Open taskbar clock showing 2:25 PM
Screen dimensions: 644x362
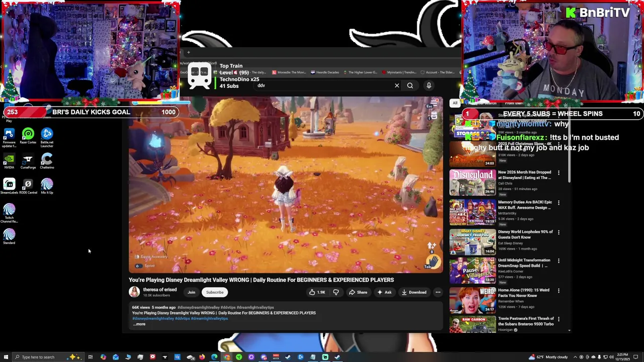click(x=623, y=357)
